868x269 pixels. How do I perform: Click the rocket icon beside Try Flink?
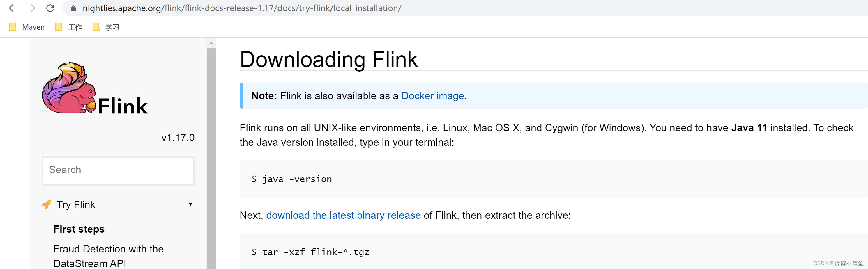tap(47, 204)
